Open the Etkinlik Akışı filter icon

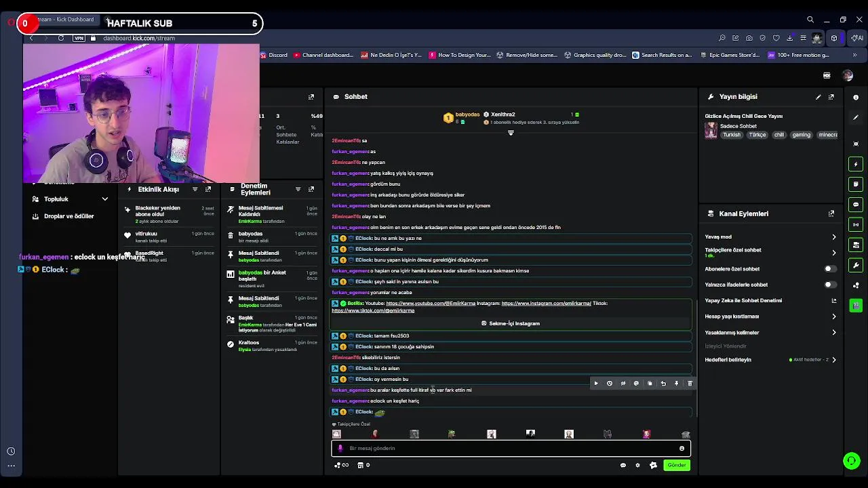pyautogui.click(x=195, y=189)
